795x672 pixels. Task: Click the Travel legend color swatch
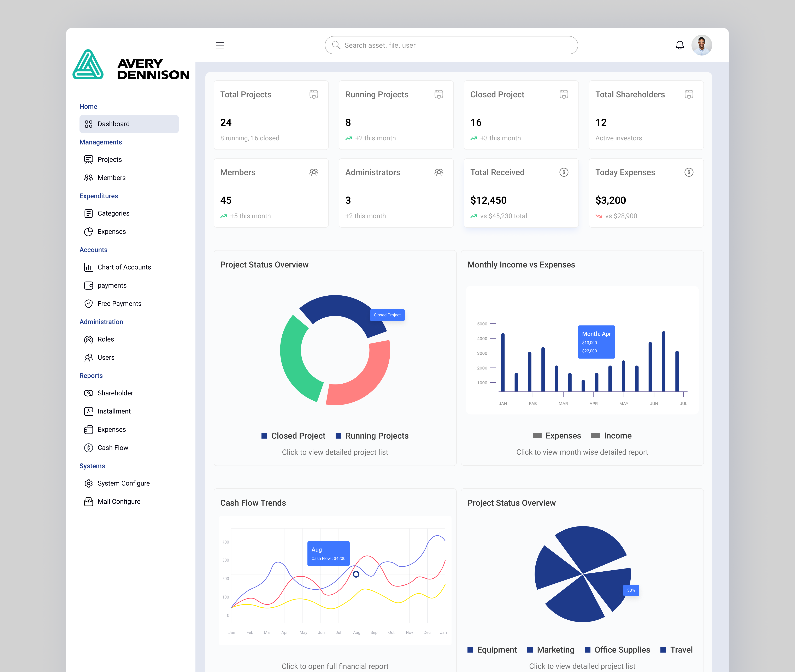(x=664, y=650)
